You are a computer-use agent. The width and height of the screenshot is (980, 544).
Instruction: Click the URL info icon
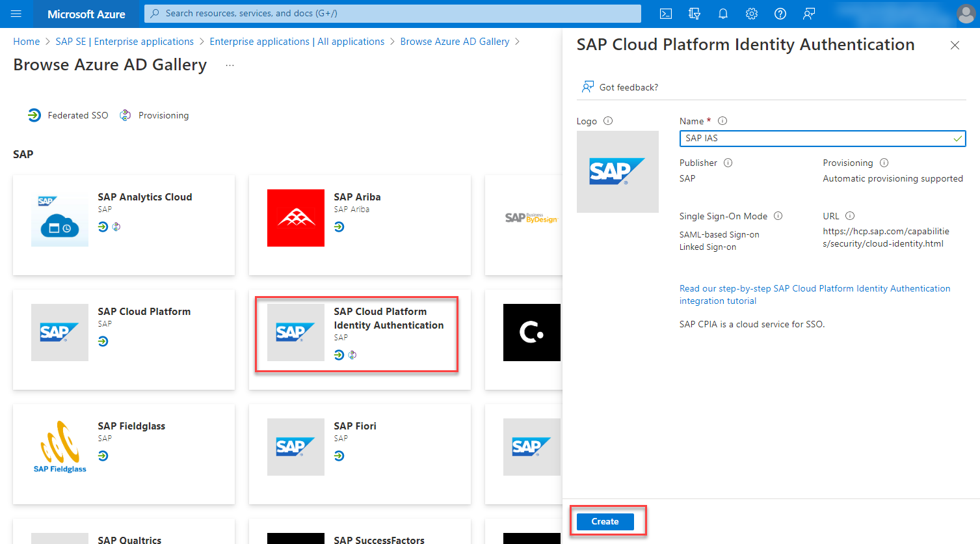tap(850, 216)
